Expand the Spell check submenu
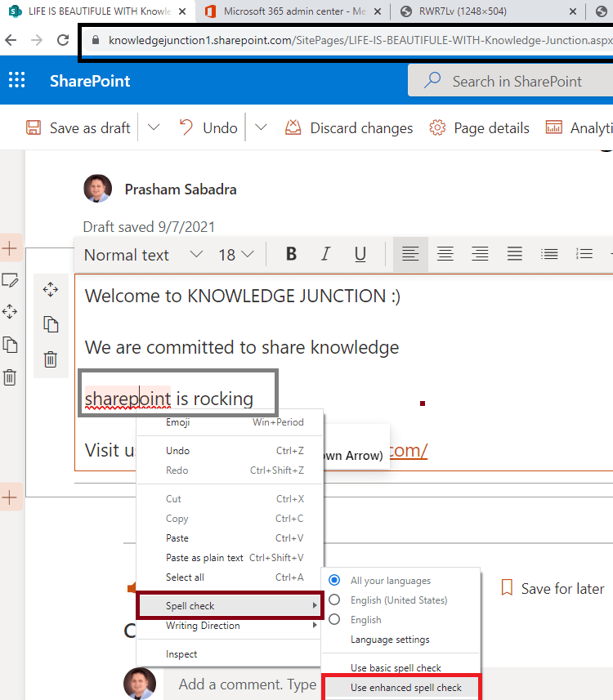Viewport: 613px width, 700px height. click(x=230, y=605)
